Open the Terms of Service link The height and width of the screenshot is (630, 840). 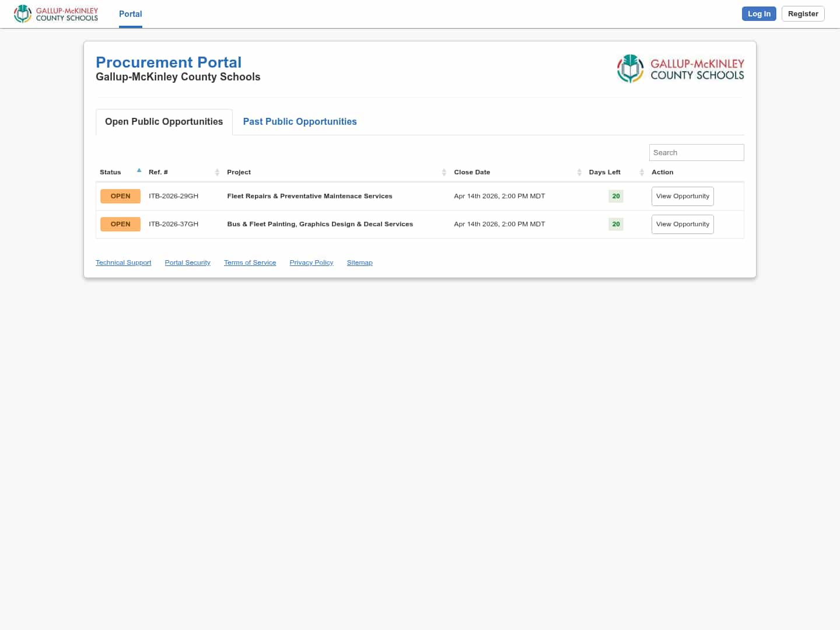pyautogui.click(x=250, y=262)
